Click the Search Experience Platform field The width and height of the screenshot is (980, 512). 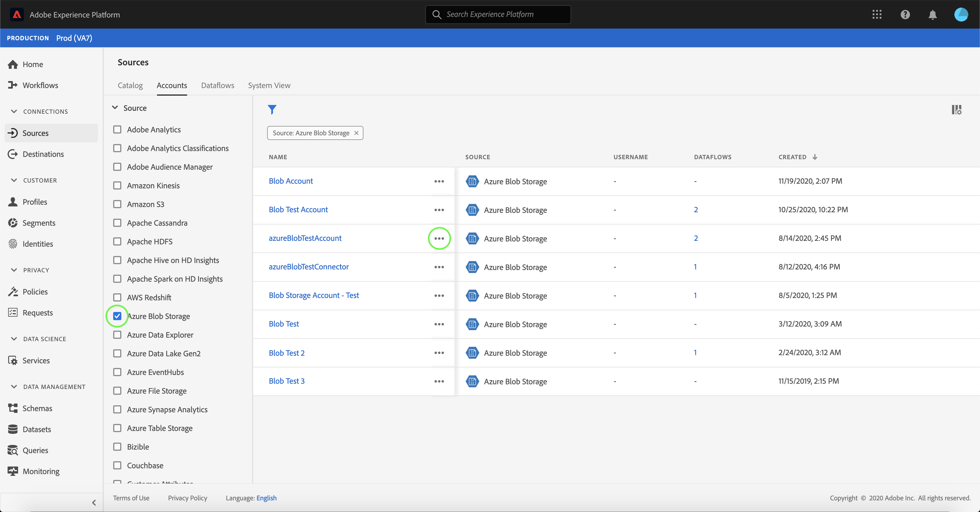(498, 15)
